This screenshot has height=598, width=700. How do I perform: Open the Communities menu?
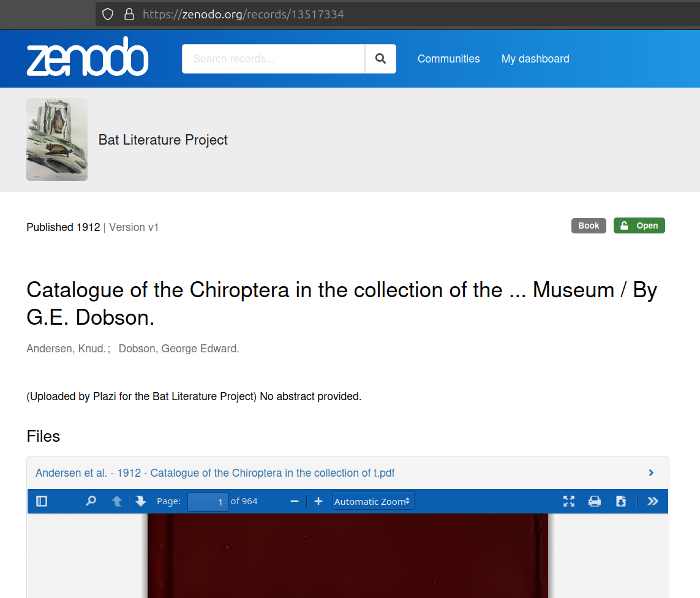448,58
